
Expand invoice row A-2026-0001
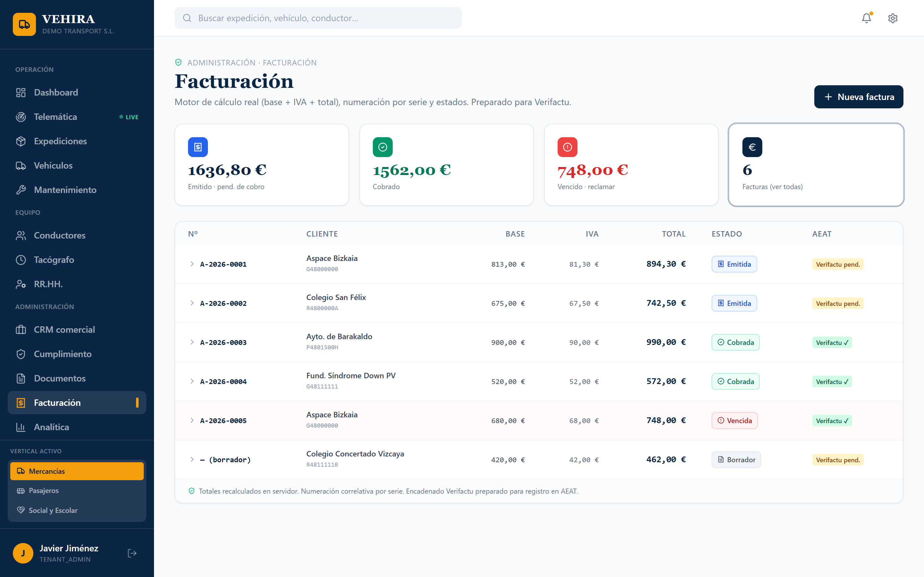[x=192, y=264]
